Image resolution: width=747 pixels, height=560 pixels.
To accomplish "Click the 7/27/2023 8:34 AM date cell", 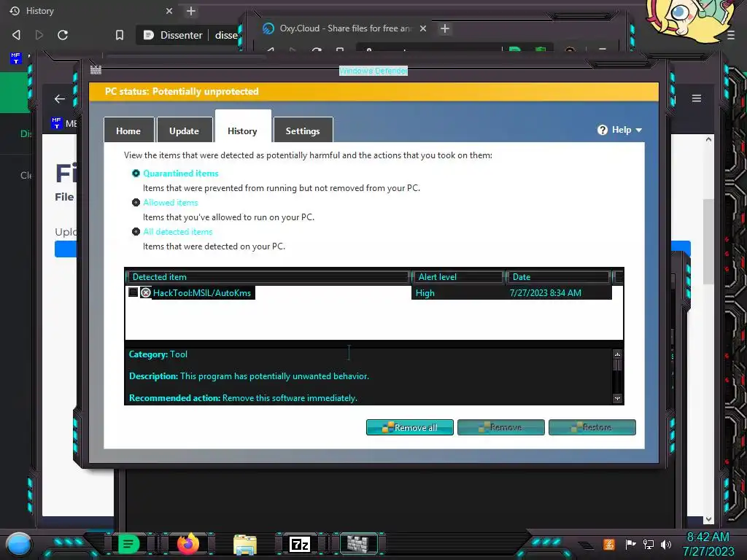I will pos(546,293).
